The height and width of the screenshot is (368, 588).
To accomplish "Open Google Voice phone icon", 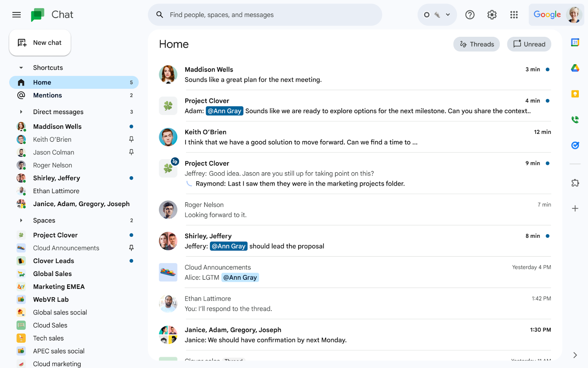I will [x=575, y=120].
